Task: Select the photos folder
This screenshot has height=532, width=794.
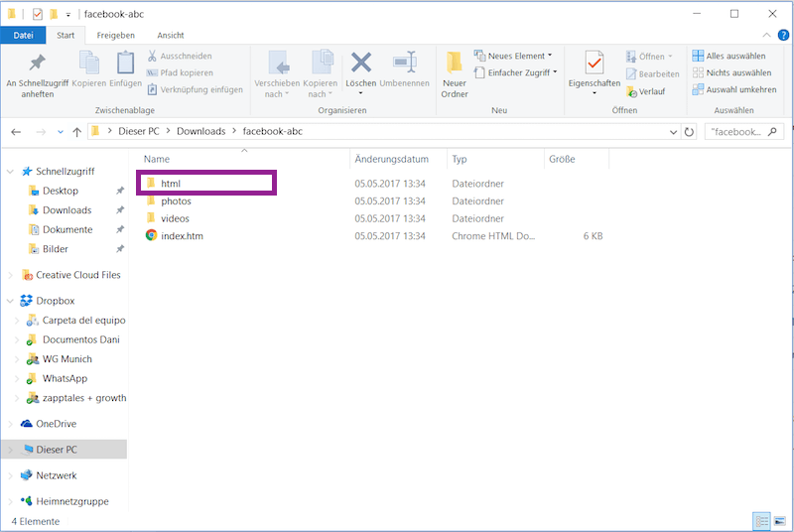Action: pos(176,200)
